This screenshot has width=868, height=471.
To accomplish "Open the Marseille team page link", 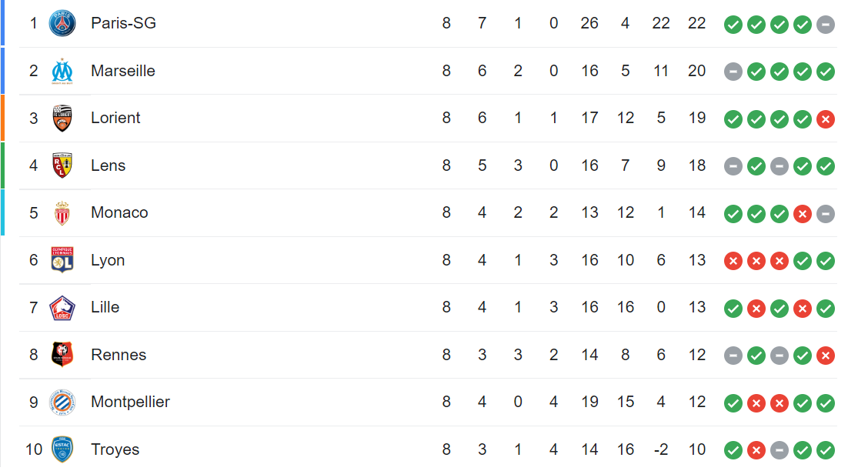I will point(123,71).
